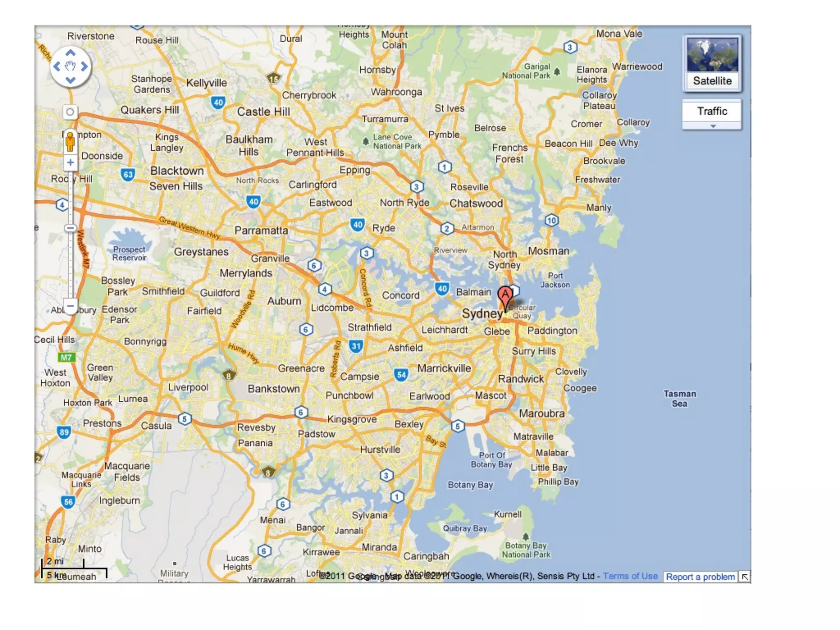Click the map scale bar

(74, 569)
